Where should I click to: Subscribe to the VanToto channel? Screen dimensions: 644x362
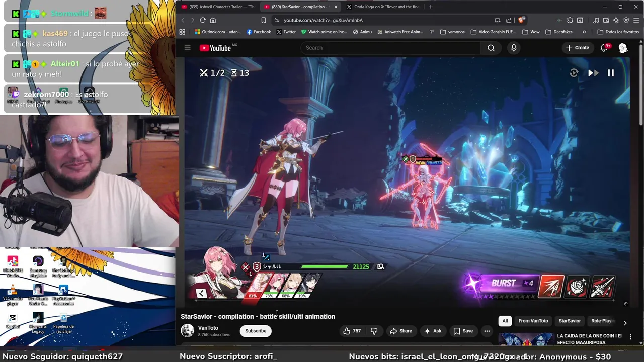pyautogui.click(x=256, y=331)
